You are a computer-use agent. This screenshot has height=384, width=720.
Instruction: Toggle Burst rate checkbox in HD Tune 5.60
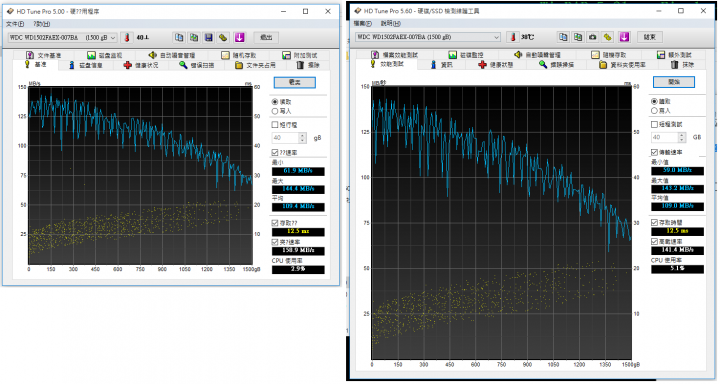pyautogui.click(x=654, y=241)
